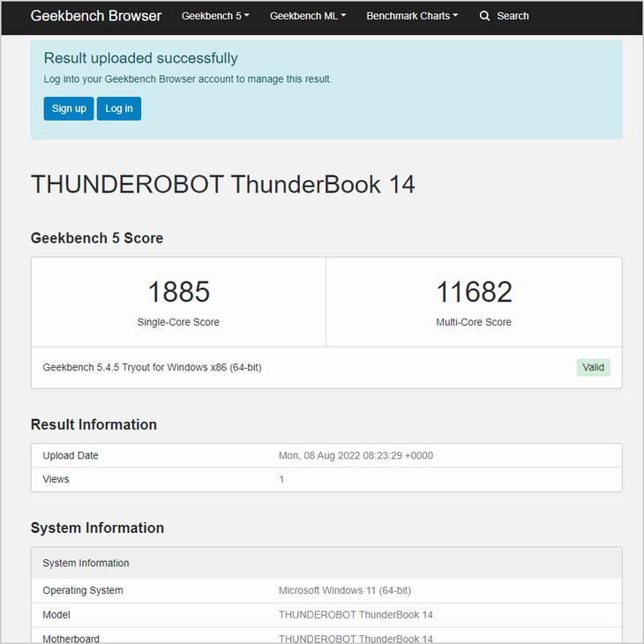Select the upload date value Mon, 08 Aug 2022
Image resolution: width=644 pixels, height=644 pixels.
tap(356, 455)
